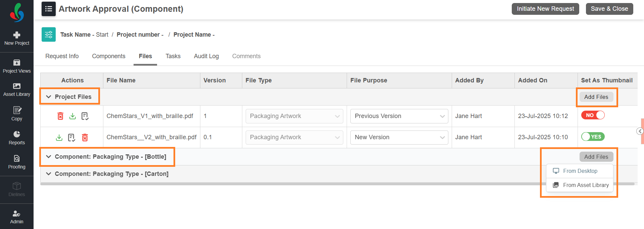
Task: Click Set As Thumbnail column header
Action: (607, 80)
